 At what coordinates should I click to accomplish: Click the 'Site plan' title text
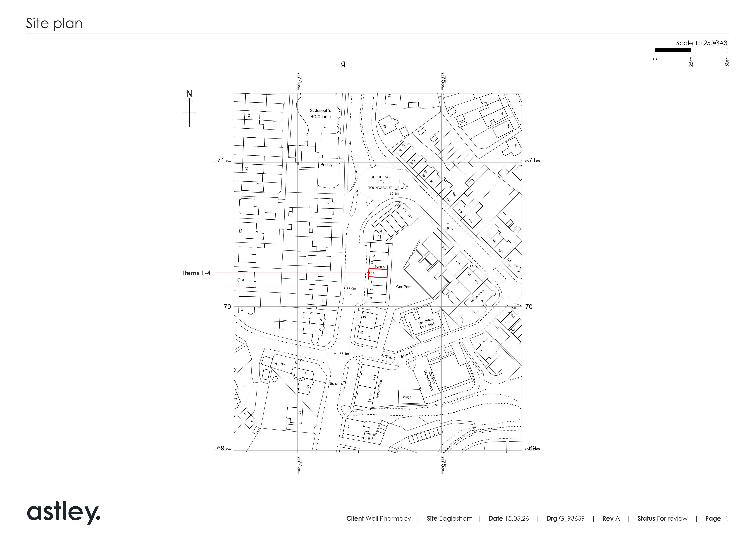click(54, 23)
